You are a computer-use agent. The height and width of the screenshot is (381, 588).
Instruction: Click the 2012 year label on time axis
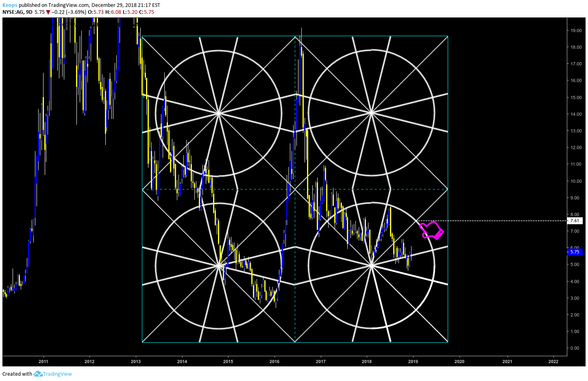[89, 362]
